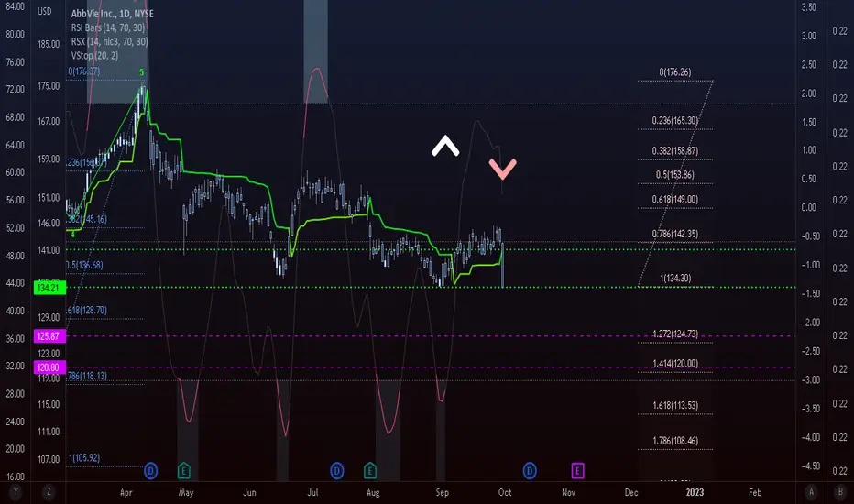Click the blue D dividend marker near April

[x=151, y=470]
